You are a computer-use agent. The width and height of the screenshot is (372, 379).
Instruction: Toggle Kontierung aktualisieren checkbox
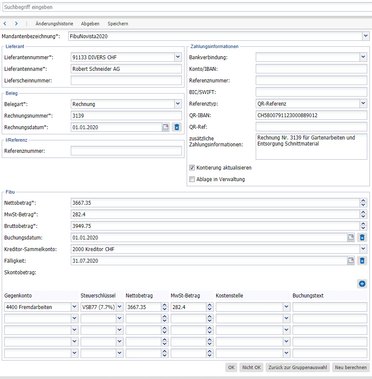tap(192, 168)
